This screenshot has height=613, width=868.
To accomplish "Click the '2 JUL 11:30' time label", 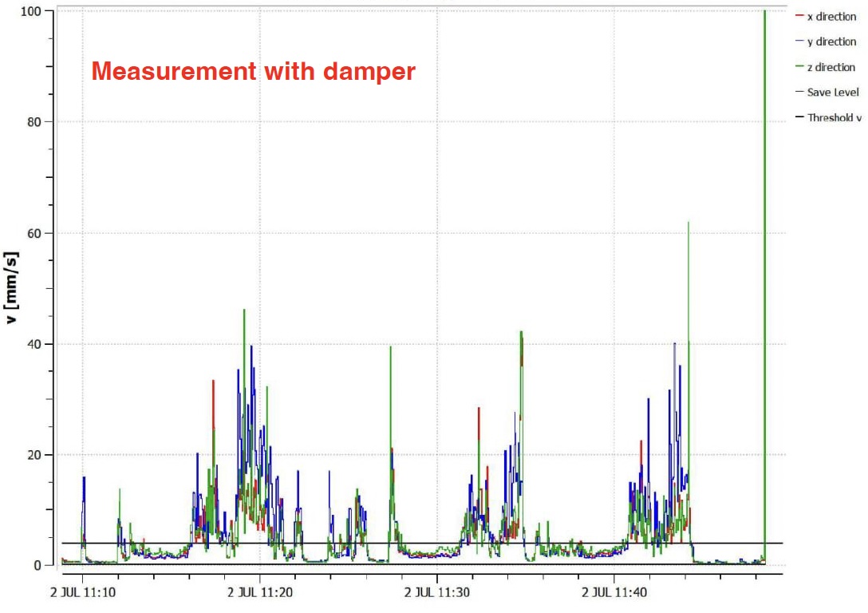I will 436,592.
